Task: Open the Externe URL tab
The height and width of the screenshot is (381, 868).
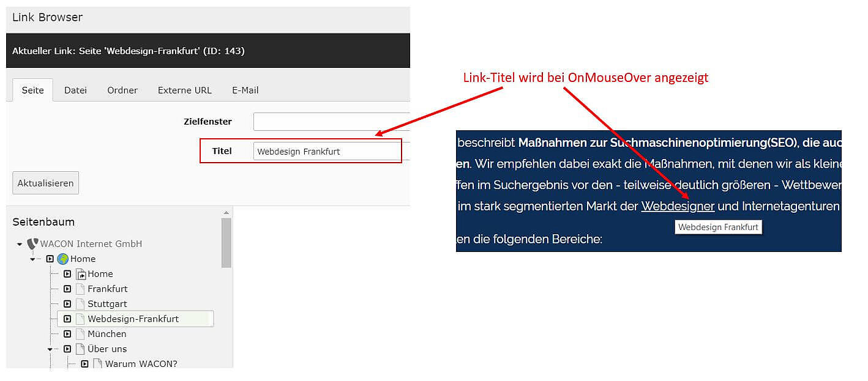Action: tap(184, 90)
